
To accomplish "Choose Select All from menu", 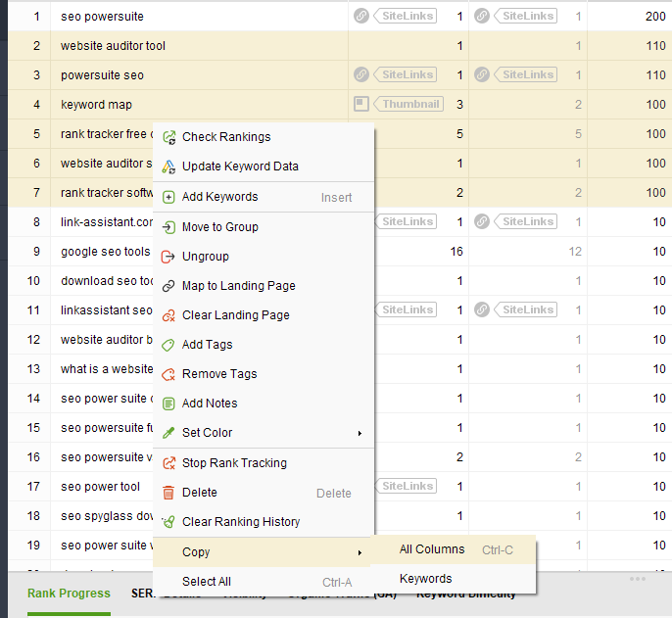I will click(264, 582).
